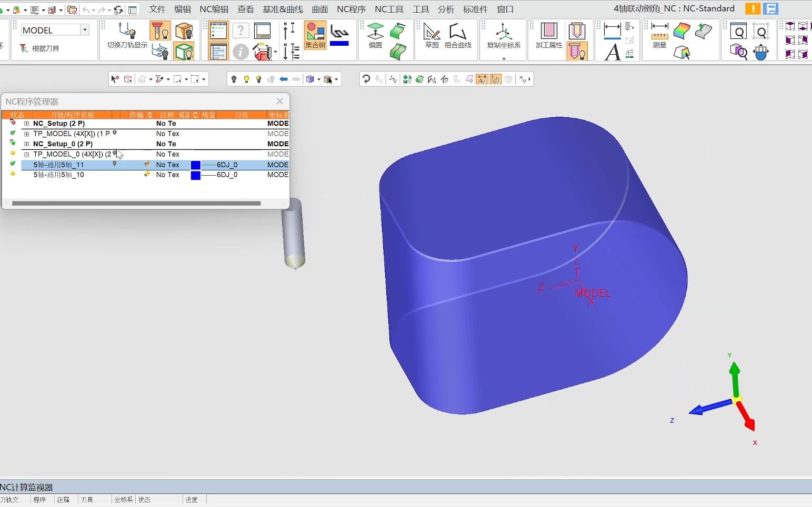The image size is (812, 507).
Task: Activate the 测量 measure tool
Action: pos(659,35)
